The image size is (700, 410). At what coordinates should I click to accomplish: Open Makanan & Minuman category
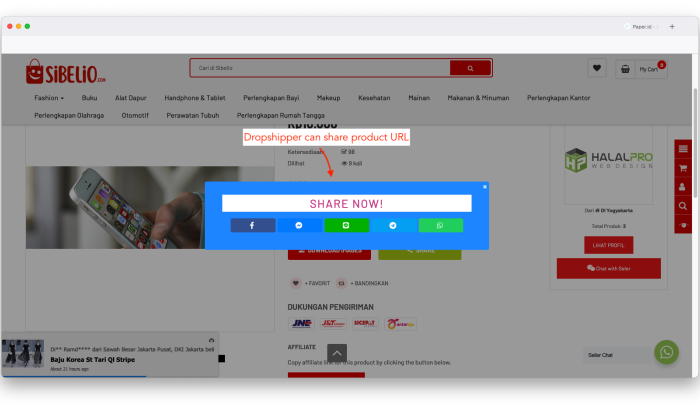click(478, 98)
